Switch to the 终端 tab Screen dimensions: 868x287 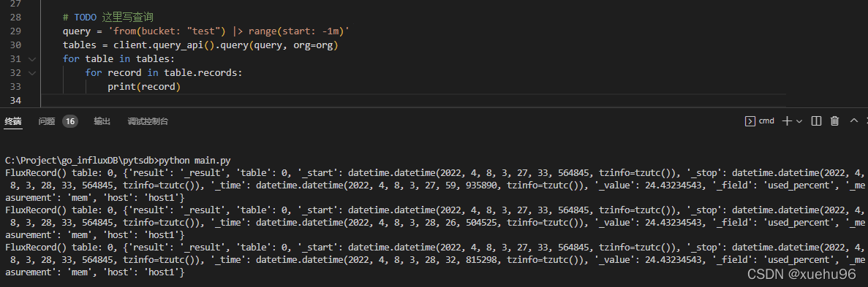13,122
